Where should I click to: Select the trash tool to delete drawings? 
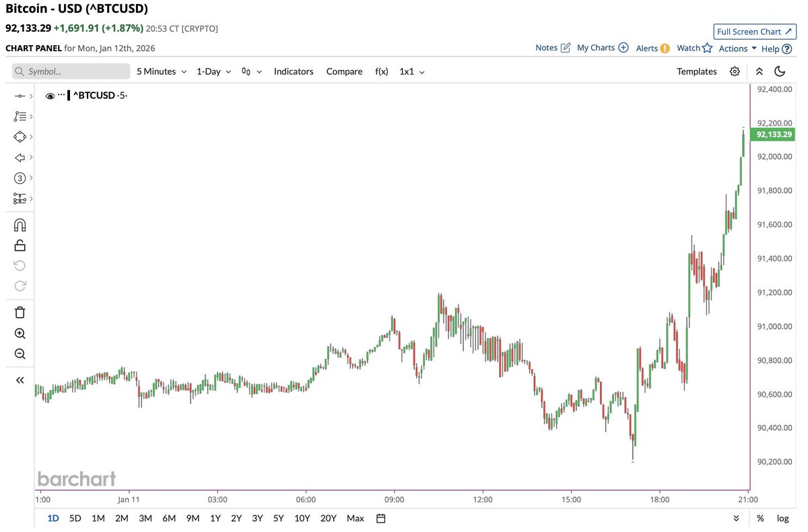tap(20, 312)
